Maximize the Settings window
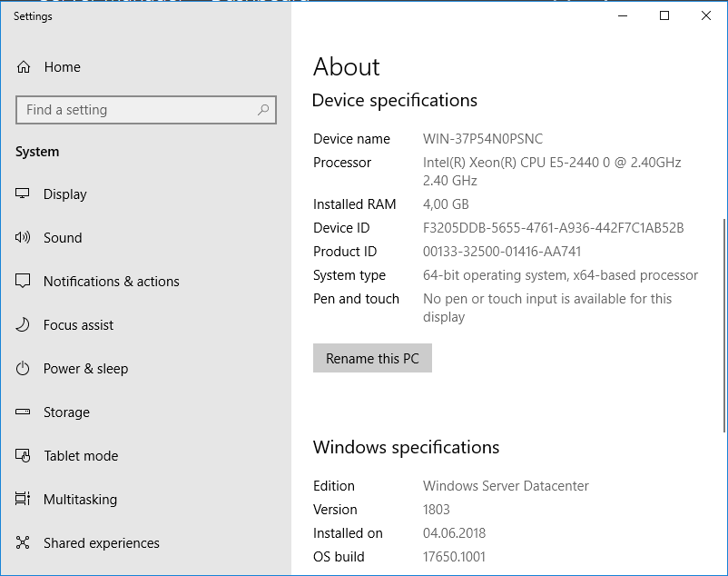The height and width of the screenshot is (576, 728). point(664,15)
